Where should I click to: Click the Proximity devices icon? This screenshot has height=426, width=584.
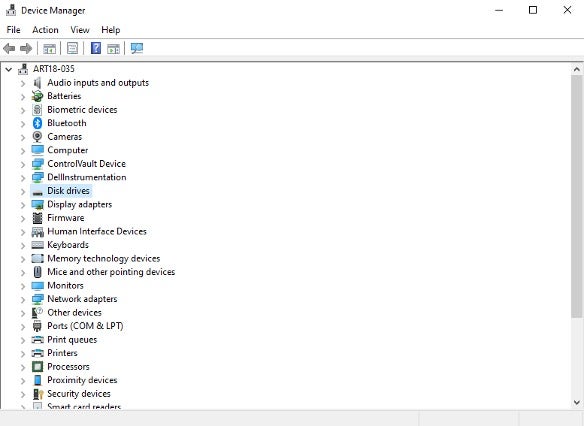pyautogui.click(x=37, y=380)
